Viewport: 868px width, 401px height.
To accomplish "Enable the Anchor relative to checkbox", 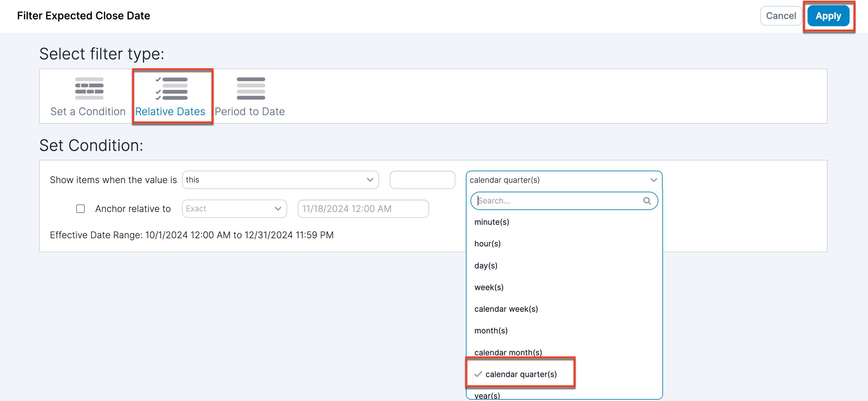I will click(80, 209).
